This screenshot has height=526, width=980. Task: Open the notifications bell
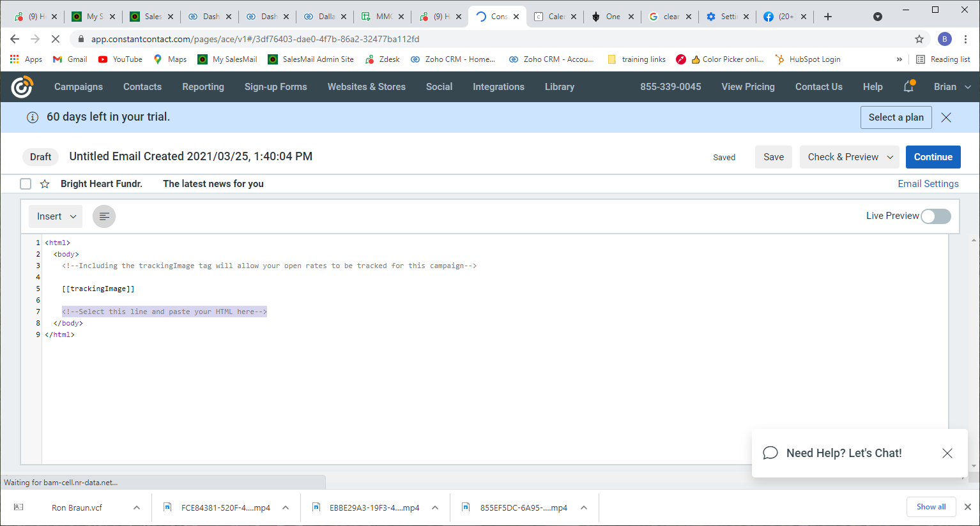click(908, 87)
